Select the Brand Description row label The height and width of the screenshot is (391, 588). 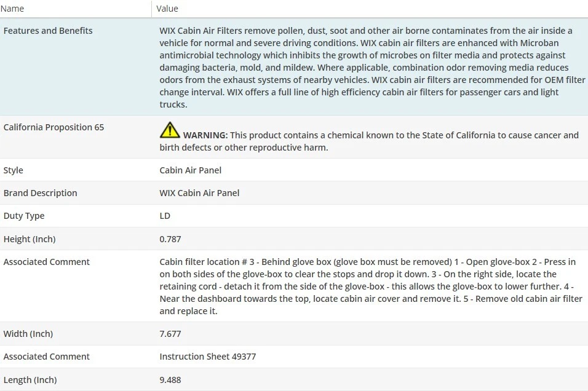[40, 193]
